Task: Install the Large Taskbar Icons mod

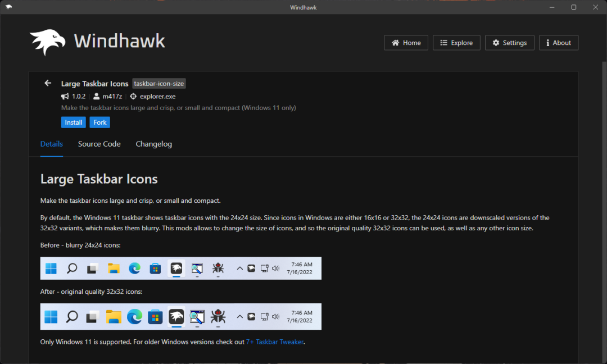Action: (x=74, y=122)
